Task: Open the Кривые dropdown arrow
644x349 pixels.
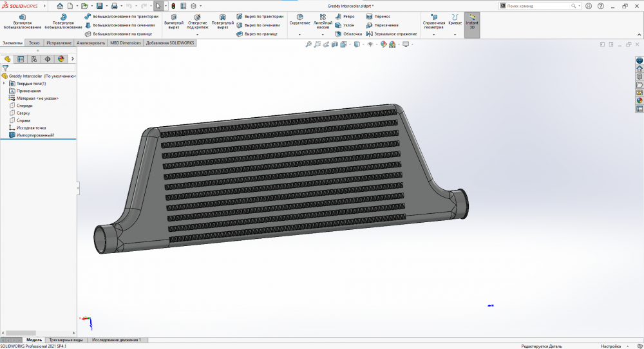Action: coord(455,34)
